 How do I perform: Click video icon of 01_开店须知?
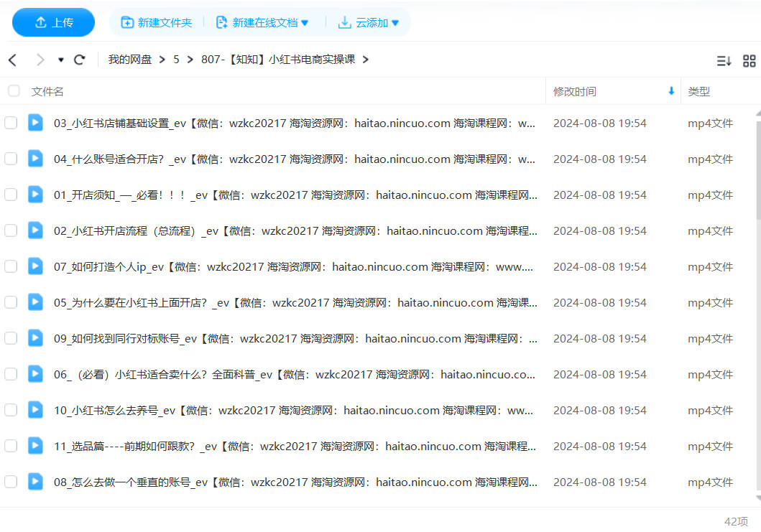pos(35,195)
